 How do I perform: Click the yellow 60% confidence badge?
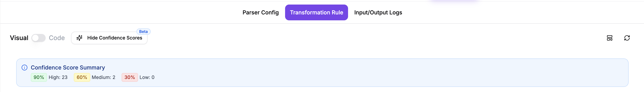[82, 78]
